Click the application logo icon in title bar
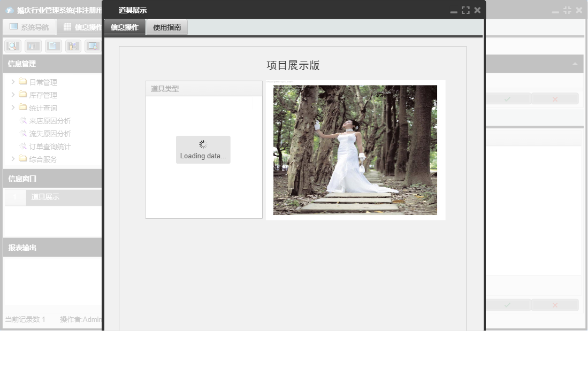The height and width of the screenshot is (377, 588). 10,11
